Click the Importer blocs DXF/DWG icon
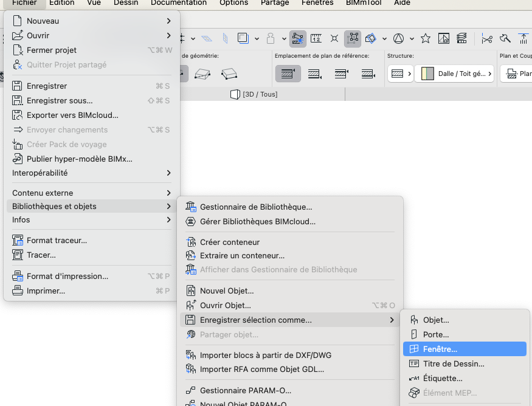 coord(191,355)
